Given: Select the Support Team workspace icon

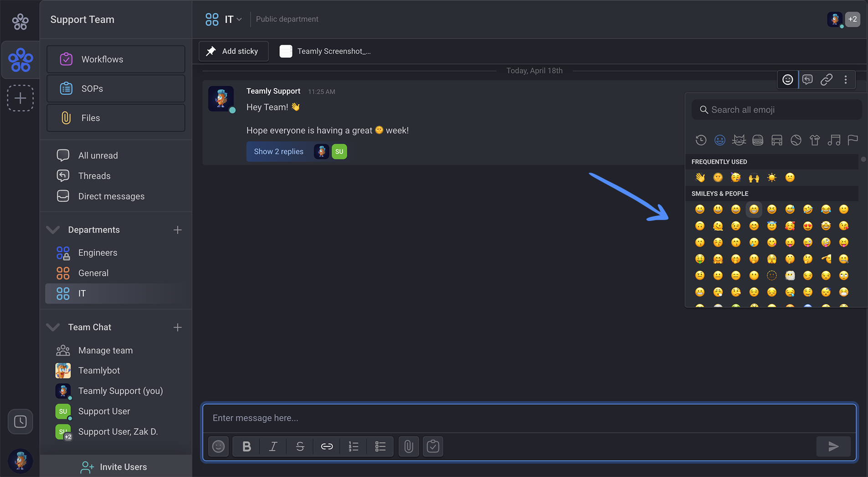Looking at the screenshot, I should click(x=21, y=60).
